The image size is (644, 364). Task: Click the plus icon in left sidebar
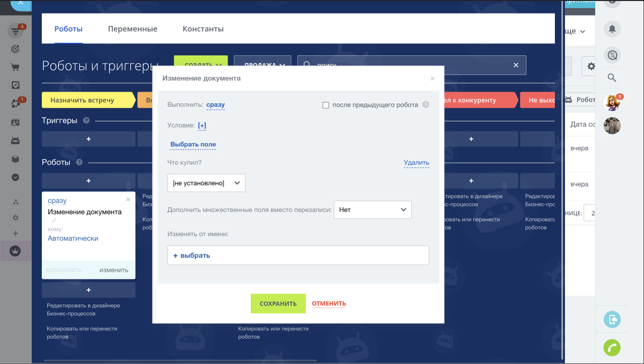16,234
